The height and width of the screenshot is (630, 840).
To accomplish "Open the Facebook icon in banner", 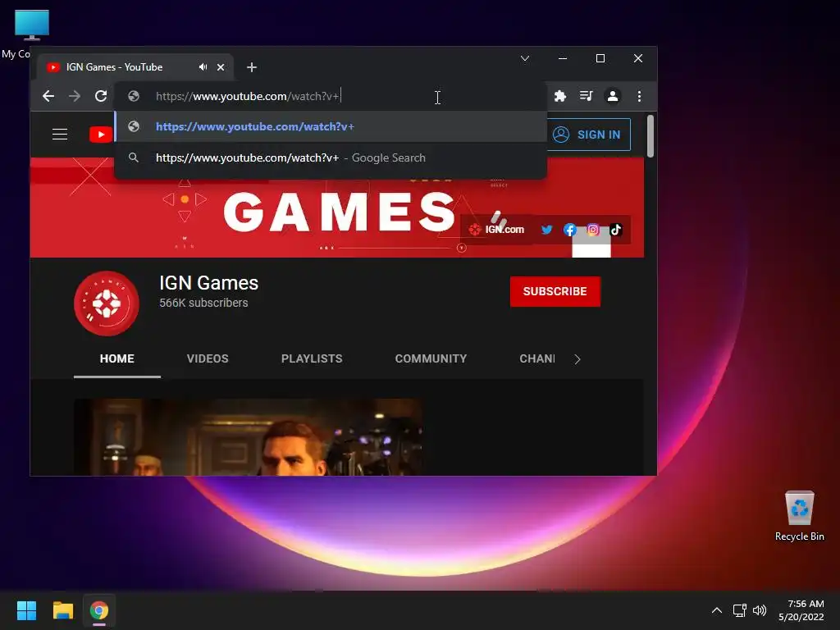I will click(569, 230).
